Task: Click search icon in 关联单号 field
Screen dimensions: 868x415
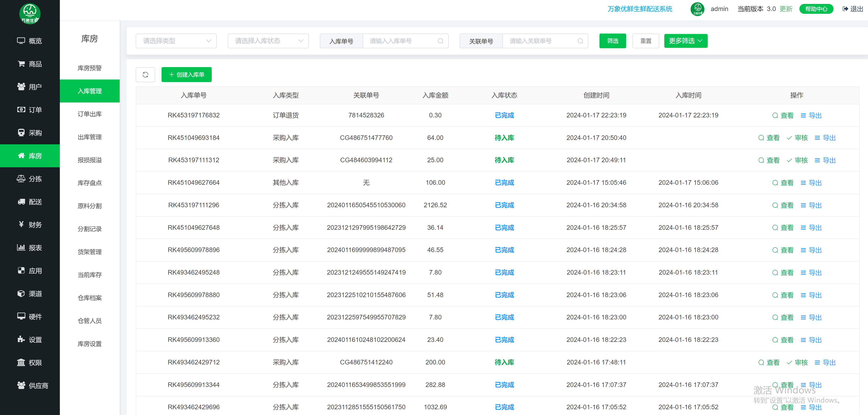Action: 580,41
